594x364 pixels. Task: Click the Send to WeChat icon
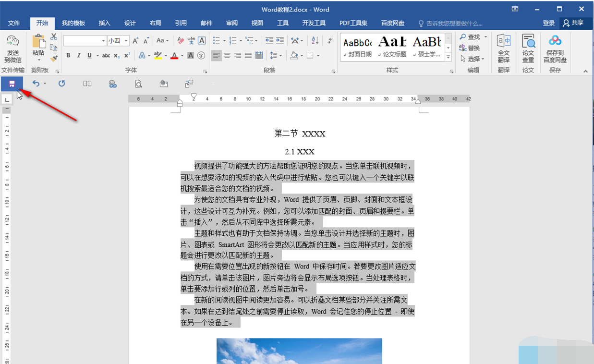tap(13, 48)
